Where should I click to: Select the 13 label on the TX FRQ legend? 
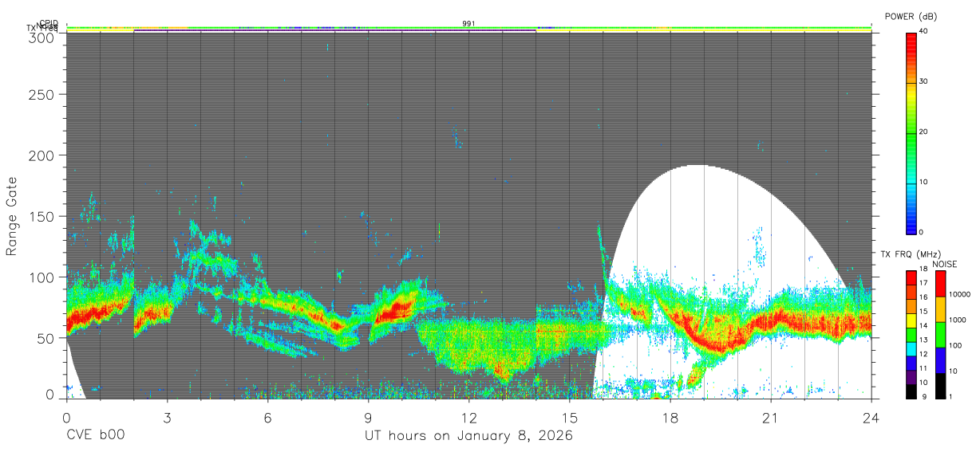[x=924, y=340]
